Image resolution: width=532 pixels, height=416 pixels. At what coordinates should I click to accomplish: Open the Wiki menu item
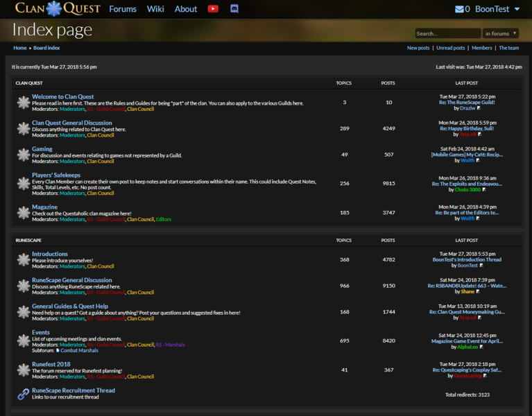pyautogui.click(x=155, y=9)
